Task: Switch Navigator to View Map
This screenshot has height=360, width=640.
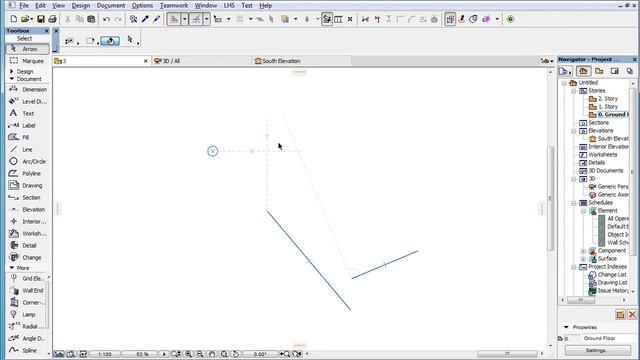Action: tap(599, 71)
